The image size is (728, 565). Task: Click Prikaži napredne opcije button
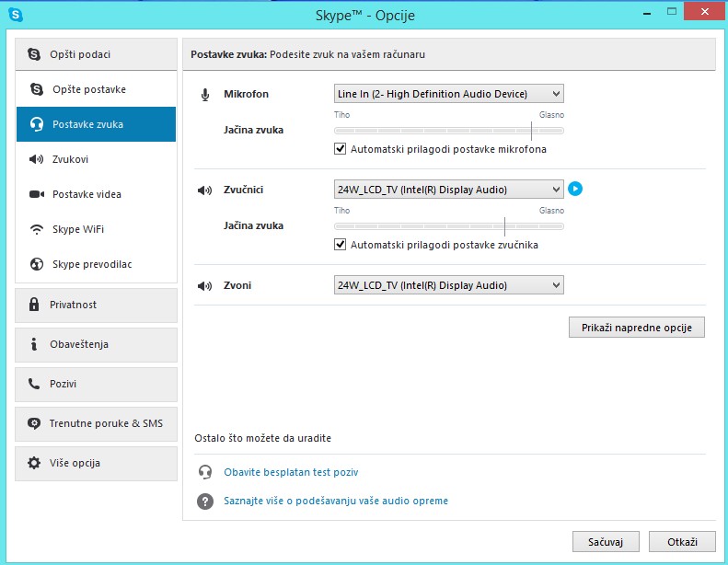(x=636, y=328)
